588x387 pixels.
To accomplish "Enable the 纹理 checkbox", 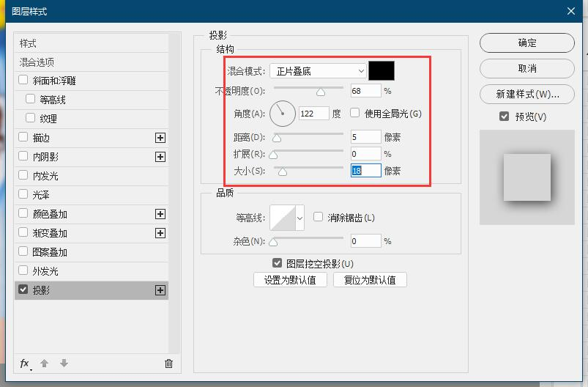I will pyautogui.click(x=30, y=118).
